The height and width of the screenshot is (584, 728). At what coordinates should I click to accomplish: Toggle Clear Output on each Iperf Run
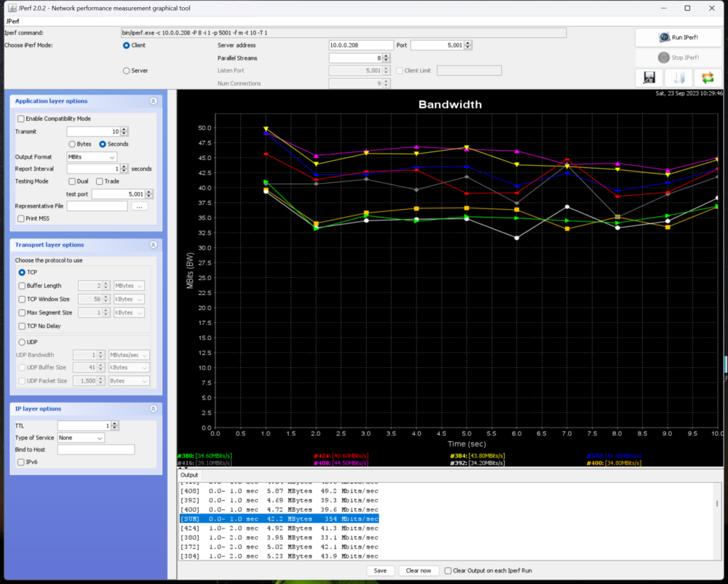(x=448, y=570)
